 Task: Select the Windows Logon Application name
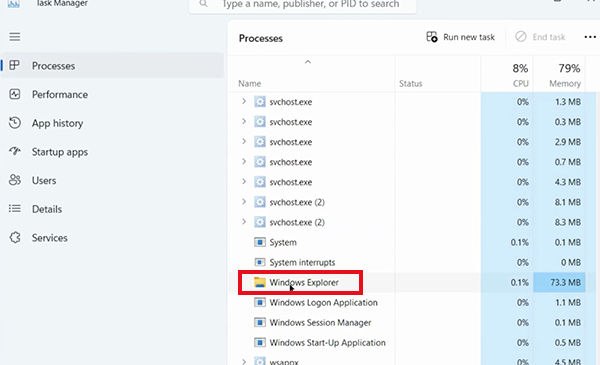tap(323, 303)
